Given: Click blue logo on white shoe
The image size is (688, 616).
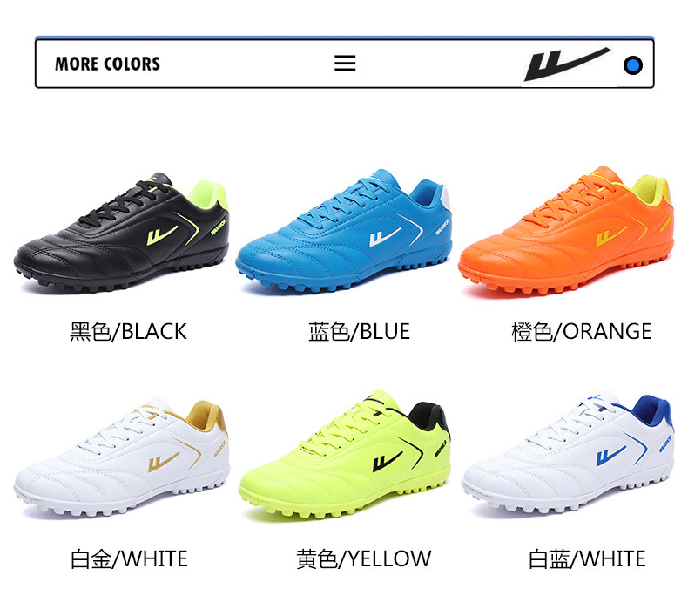Looking at the screenshot, I should [610, 457].
